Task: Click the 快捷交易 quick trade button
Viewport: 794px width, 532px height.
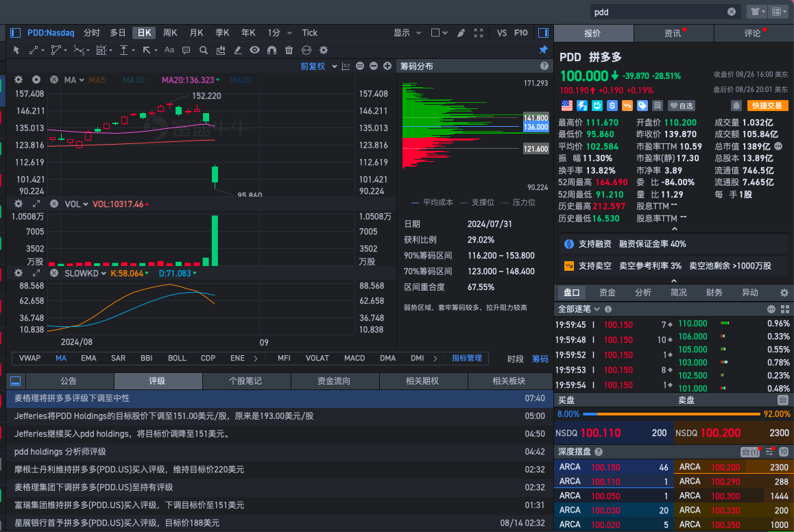Action: click(768, 106)
